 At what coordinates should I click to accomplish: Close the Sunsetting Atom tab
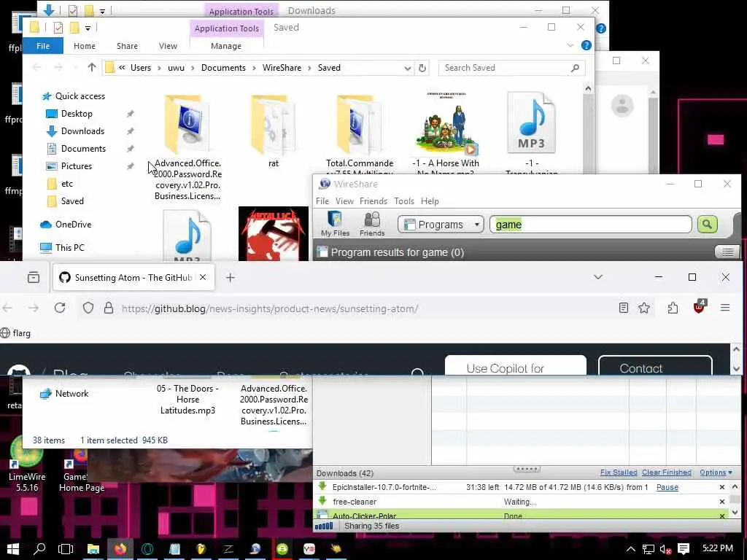tap(203, 277)
